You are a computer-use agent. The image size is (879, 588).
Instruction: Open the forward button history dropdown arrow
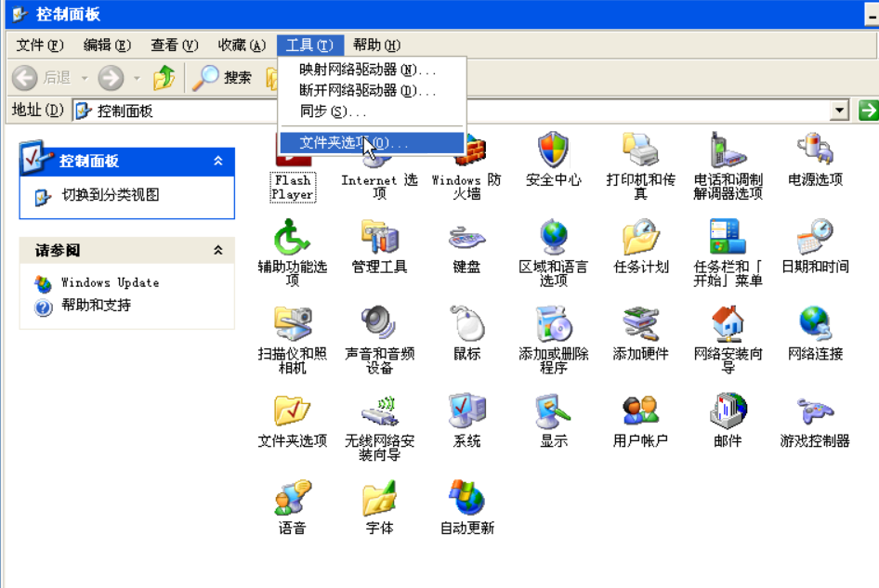[x=137, y=78]
